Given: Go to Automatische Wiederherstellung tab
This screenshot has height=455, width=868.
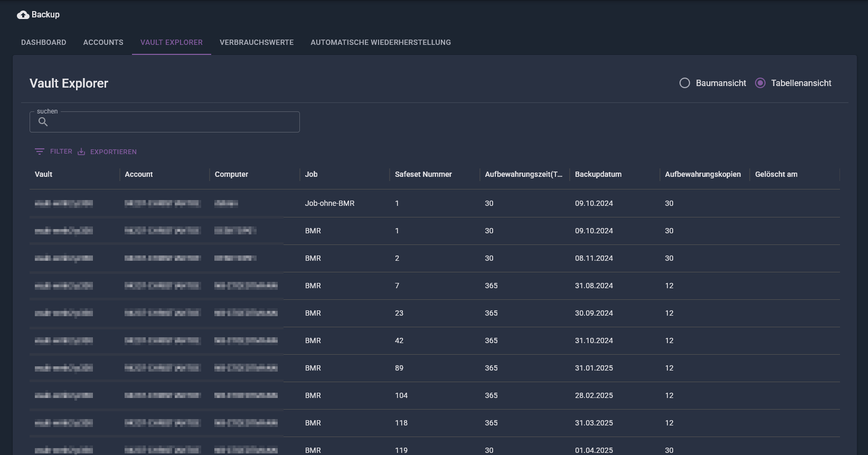Looking at the screenshot, I should click(381, 42).
